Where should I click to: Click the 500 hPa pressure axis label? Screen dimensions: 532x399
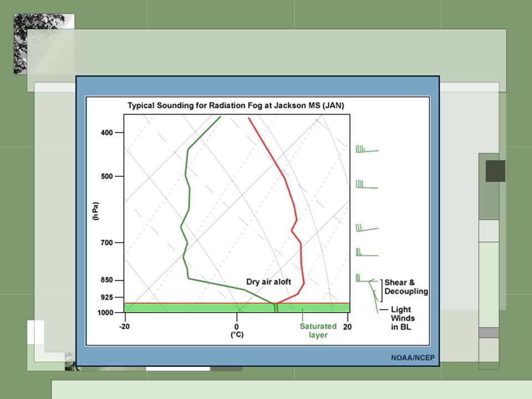(106, 176)
